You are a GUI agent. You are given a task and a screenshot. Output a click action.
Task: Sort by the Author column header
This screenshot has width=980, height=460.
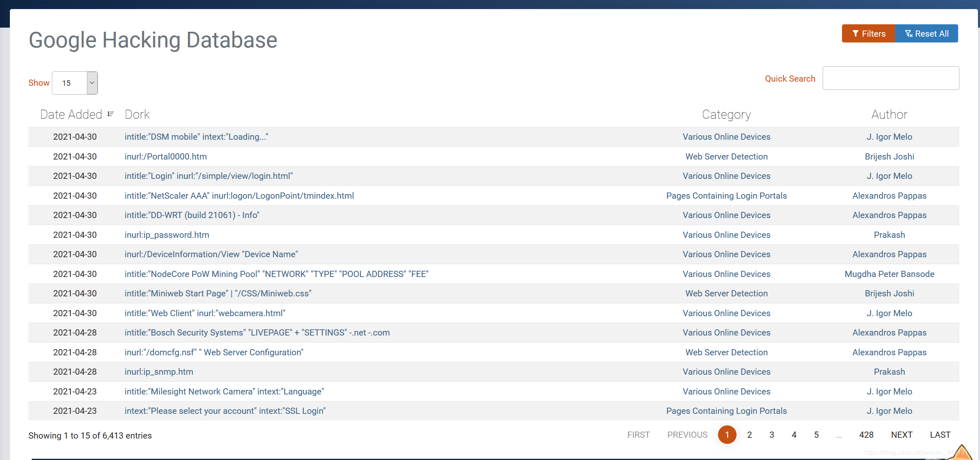(889, 115)
